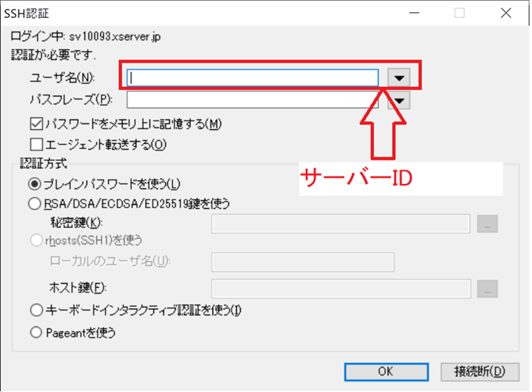The height and width of the screenshot is (392, 532).
Task: Click the ユーザ名 input field
Action: pyautogui.click(x=253, y=77)
